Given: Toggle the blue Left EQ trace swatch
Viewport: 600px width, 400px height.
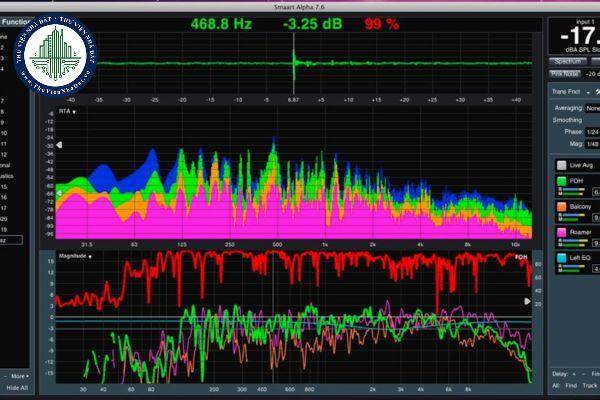Looking at the screenshot, I should click(x=560, y=258).
